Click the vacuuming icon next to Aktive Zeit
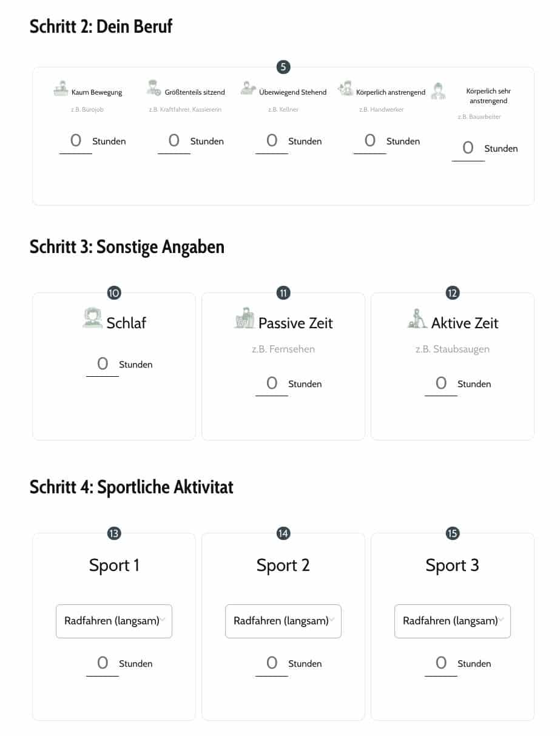 click(417, 318)
